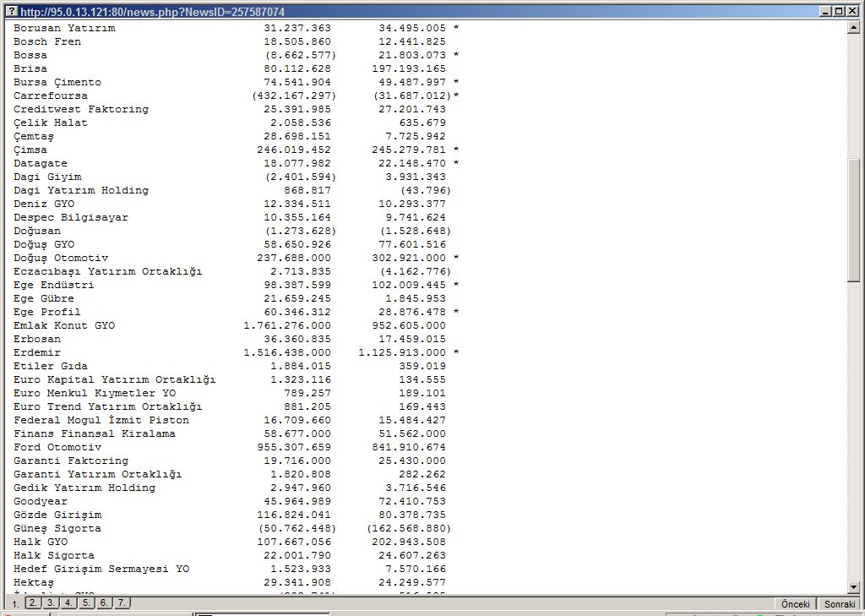Screen dimensions: 865x616
Task: Click the Ege Gübre company name
Action: pyautogui.click(x=44, y=298)
